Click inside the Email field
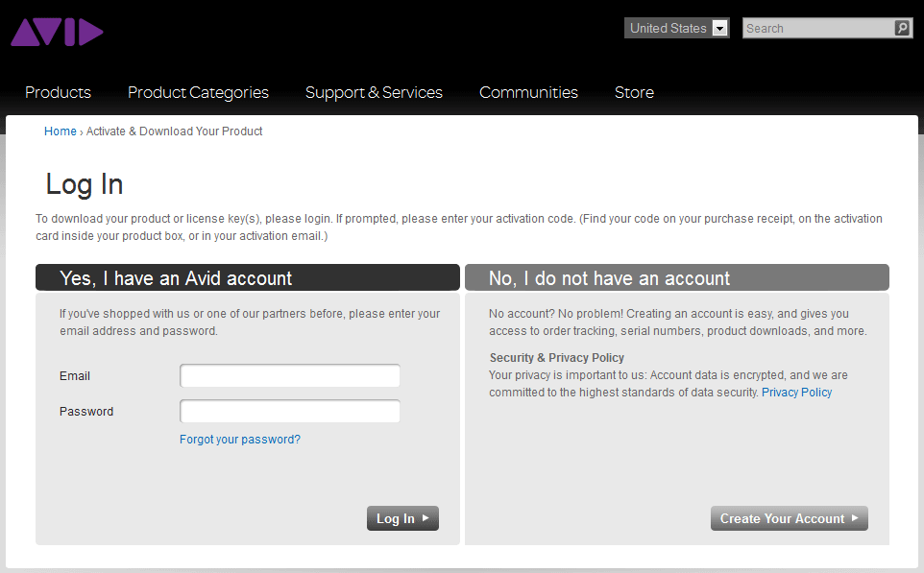924x573 pixels. click(x=290, y=376)
